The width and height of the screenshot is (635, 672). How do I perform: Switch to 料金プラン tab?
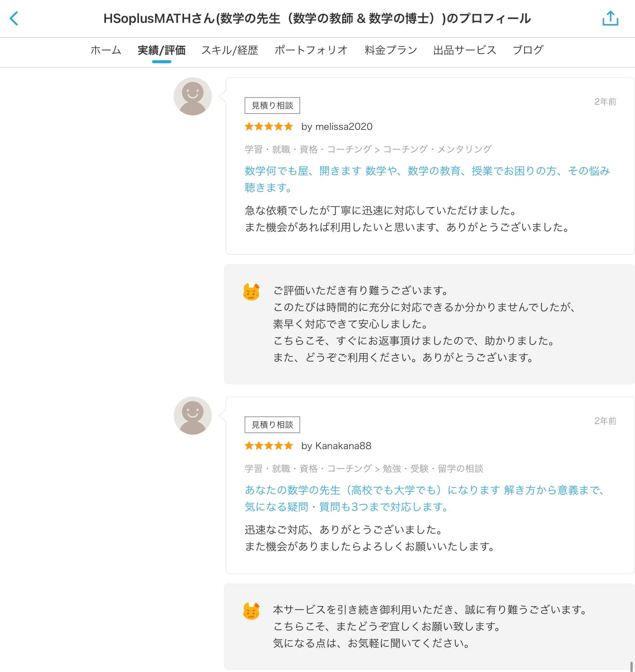[x=391, y=50]
